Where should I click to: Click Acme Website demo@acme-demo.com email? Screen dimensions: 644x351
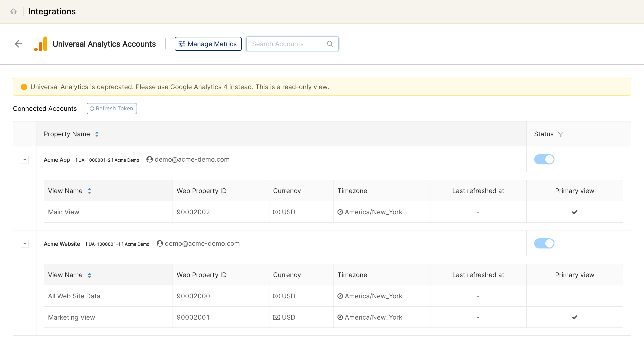click(x=202, y=243)
